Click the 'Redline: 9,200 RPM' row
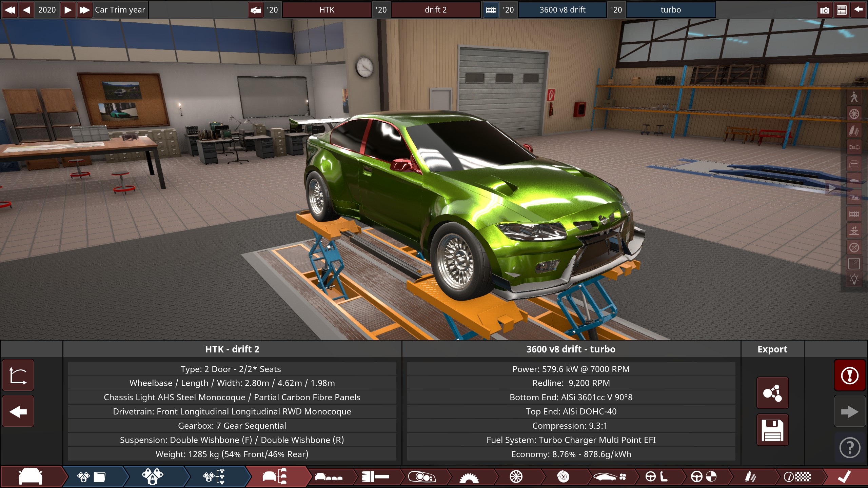Viewport: 868px width, 488px height. tap(571, 383)
